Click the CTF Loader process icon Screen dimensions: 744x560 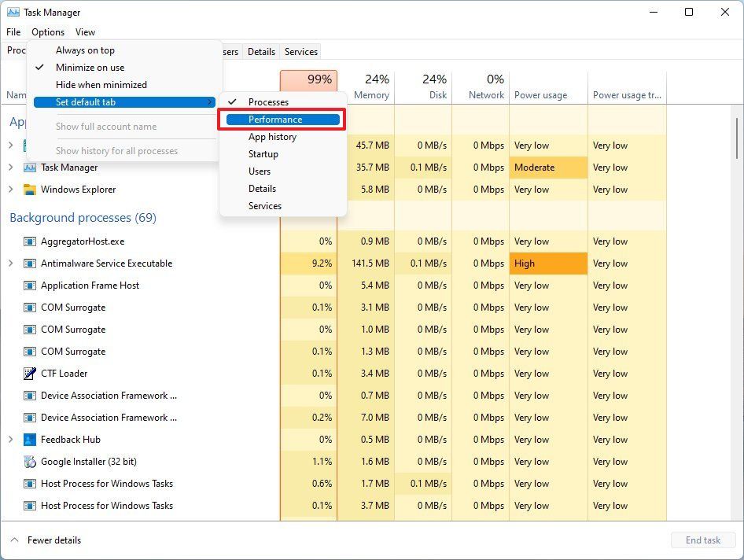[x=30, y=374]
